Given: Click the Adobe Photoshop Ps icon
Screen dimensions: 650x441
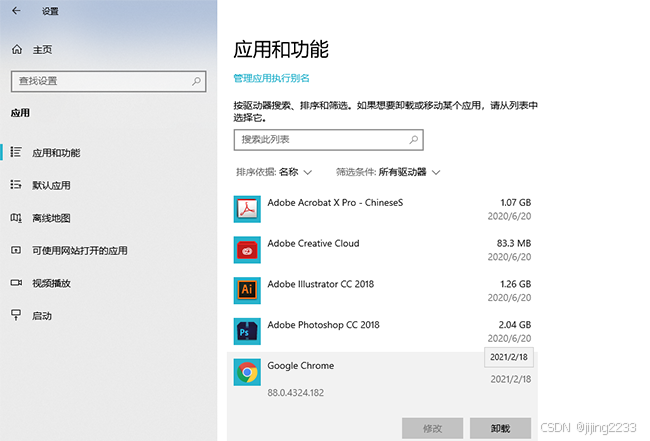Looking at the screenshot, I should pyautogui.click(x=247, y=331).
